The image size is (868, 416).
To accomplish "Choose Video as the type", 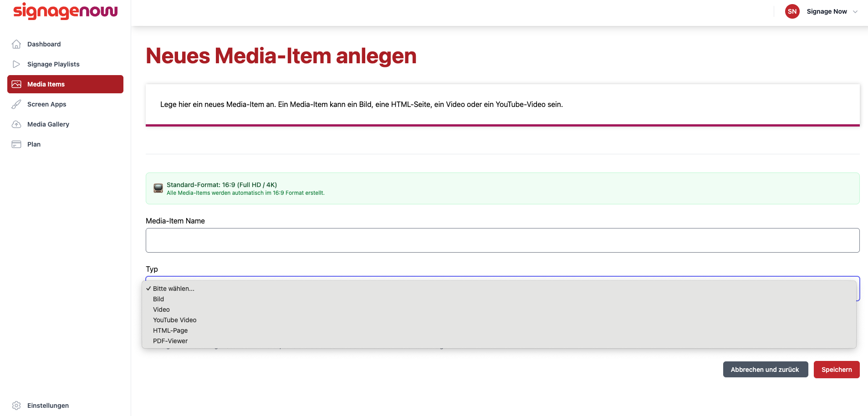I will click(x=499, y=309).
